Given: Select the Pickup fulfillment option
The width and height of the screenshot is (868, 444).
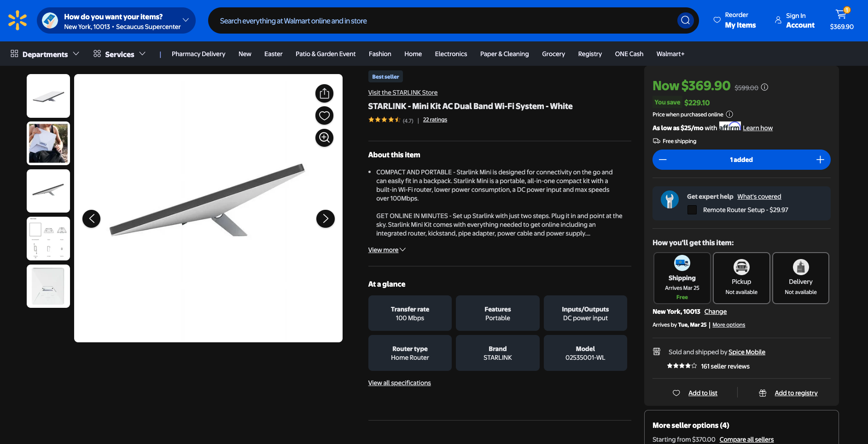Looking at the screenshot, I should 741,278.
